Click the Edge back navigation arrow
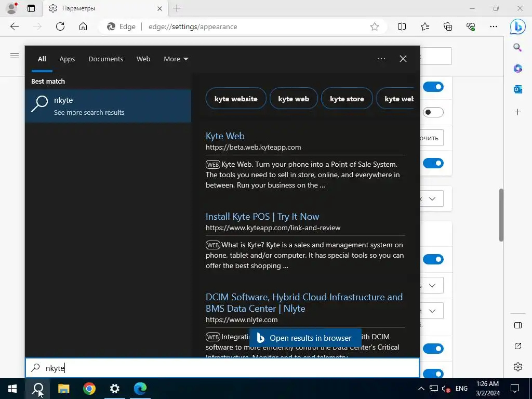Image resolution: width=532 pixels, height=399 pixels. 14,26
